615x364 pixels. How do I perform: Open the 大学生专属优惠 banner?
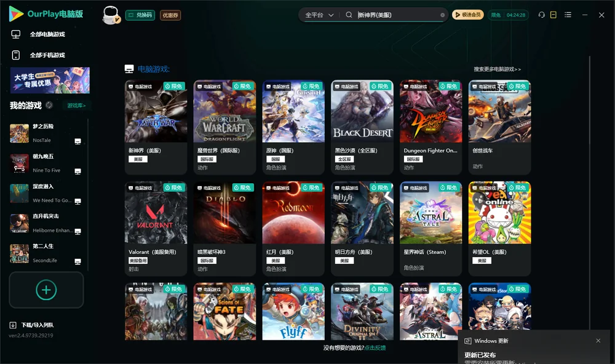[x=50, y=81]
